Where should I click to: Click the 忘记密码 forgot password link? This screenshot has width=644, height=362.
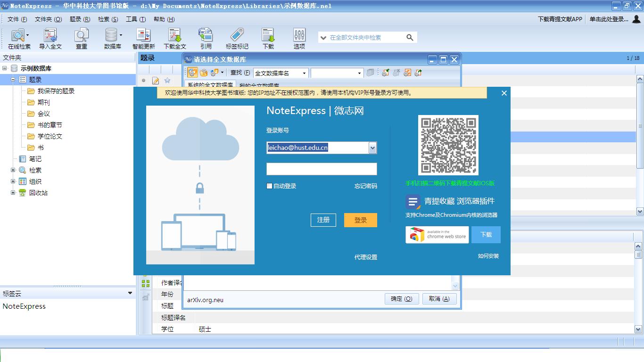366,186
